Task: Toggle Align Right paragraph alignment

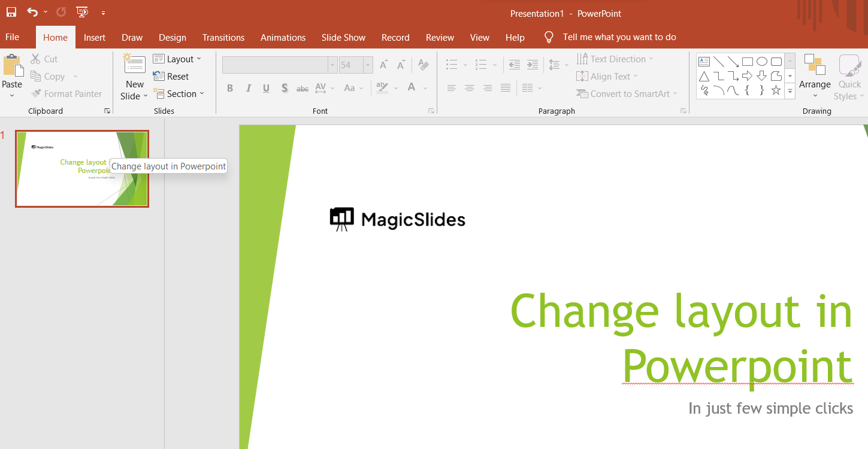Action: 488,88
